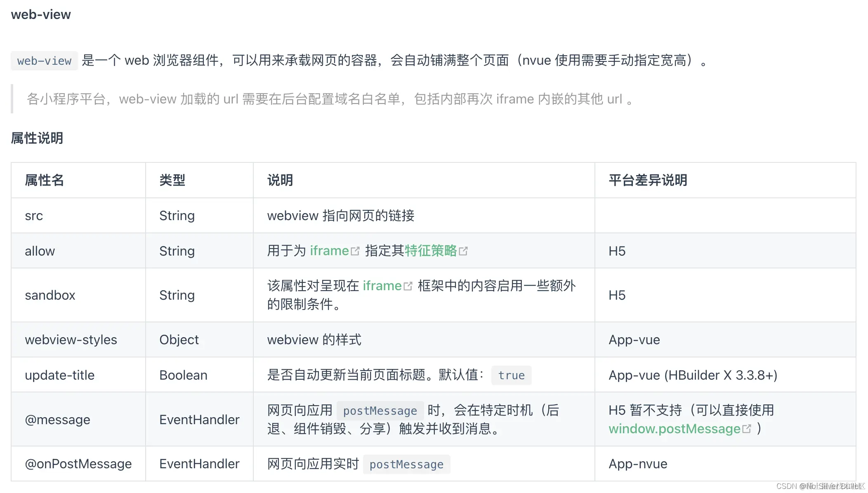Screen dimensions: 868x493
Task: Open the 特征策略 link
Action: click(x=431, y=251)
